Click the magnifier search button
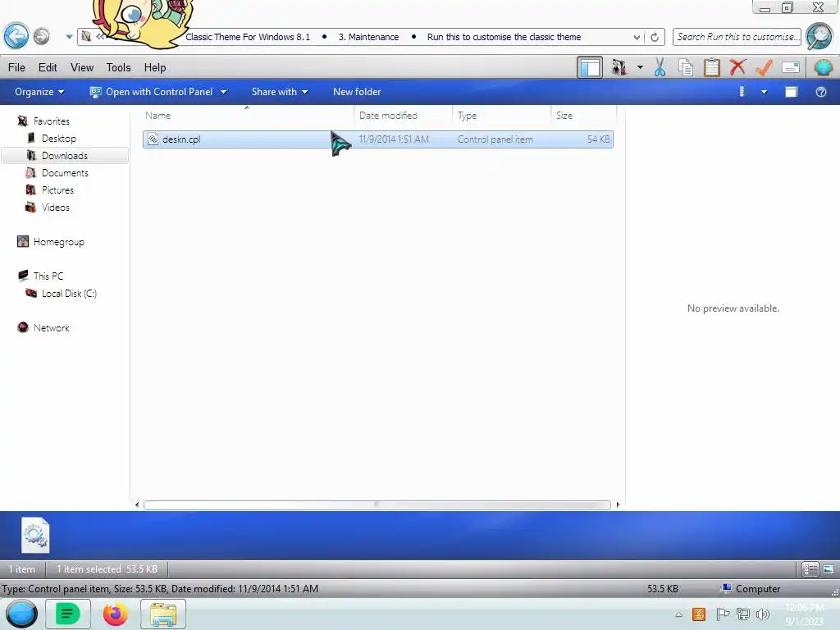The height and width of the screenshot is (630, 840). pyautogui.click(x=819, y=36)
